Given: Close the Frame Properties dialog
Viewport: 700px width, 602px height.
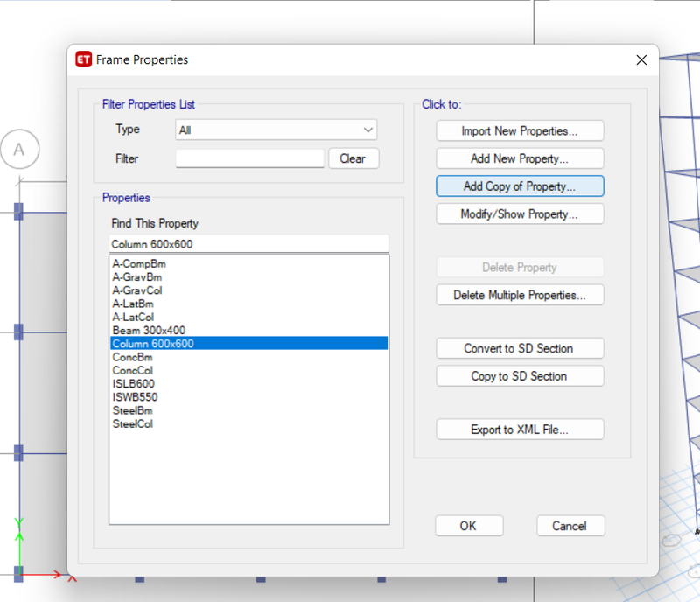Looking at the screenshot, I should point(641,59).
